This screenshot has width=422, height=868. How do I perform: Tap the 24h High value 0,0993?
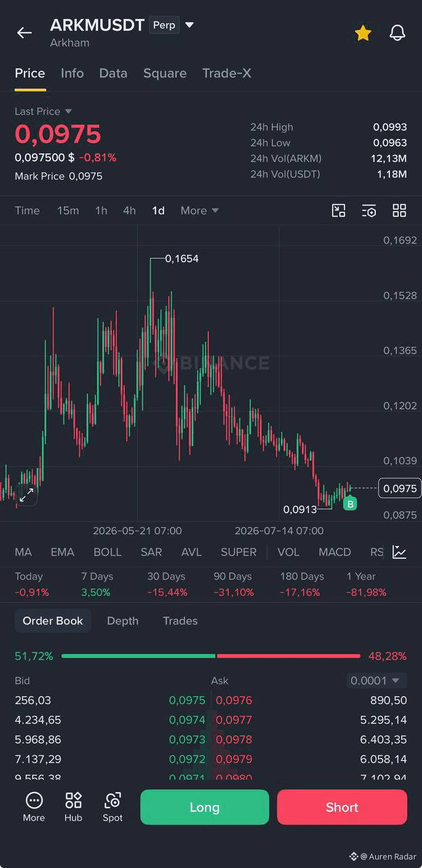point(390,127)
